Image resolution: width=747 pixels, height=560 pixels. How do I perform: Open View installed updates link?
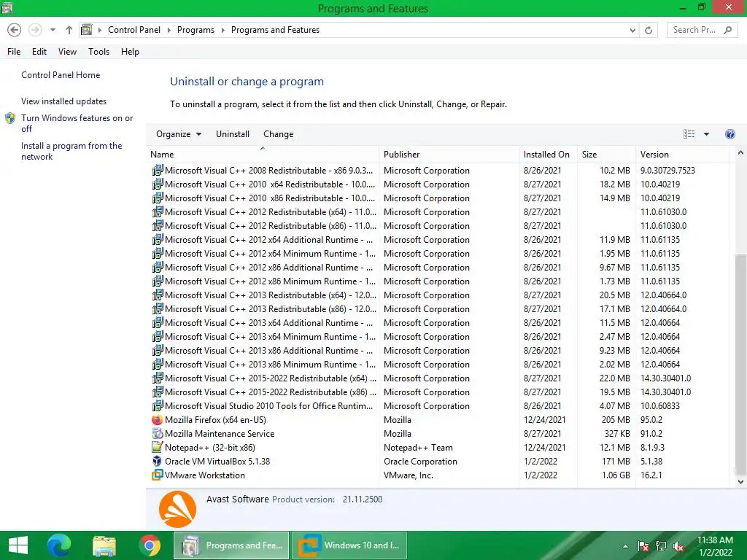[64, 101]
